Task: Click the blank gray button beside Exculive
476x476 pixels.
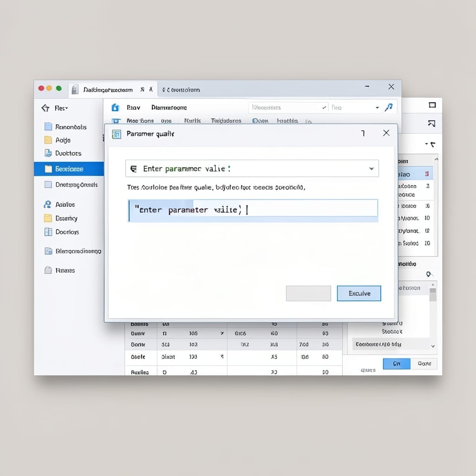Action: [309, 293]
